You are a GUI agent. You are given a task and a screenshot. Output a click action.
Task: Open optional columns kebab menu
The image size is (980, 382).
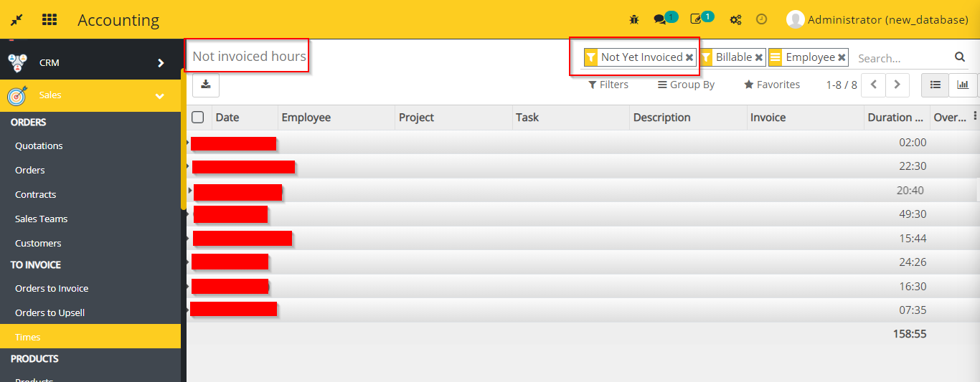(x=974, y=116)
